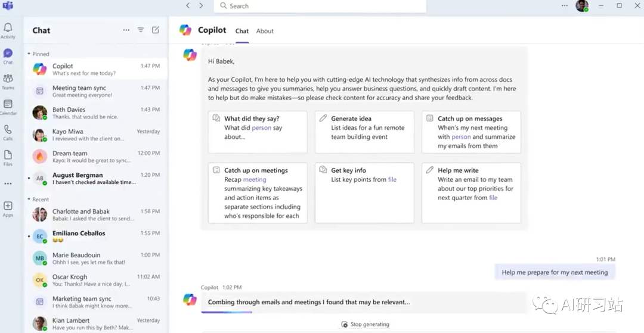Click the 'Combing through emails and meetings' status text

[x=309, y=302]
